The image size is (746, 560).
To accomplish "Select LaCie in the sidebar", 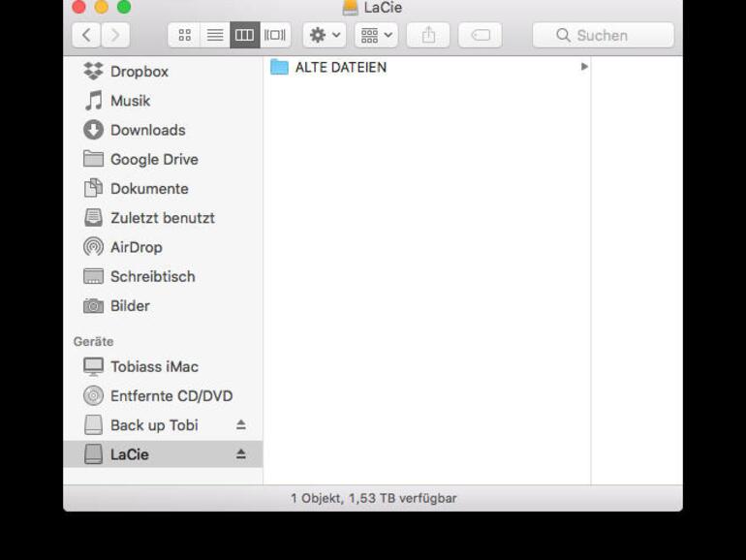I will tap(163, 454).
